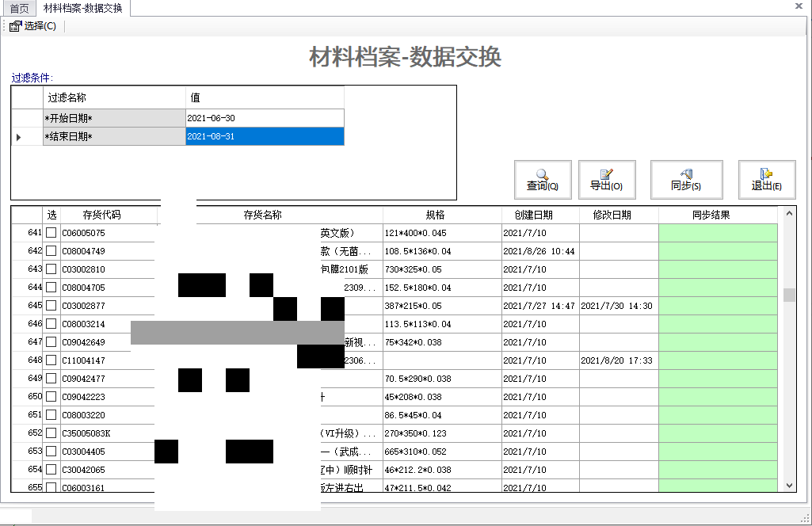The height and width of the screenshot is (526, 812).
Task: Click the 存货代码 column header
Action: coord(101,215)
